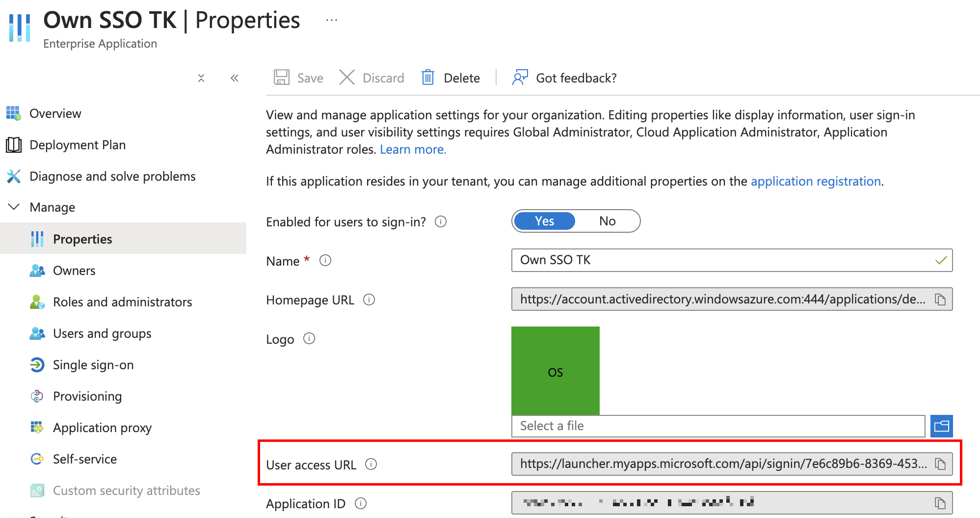Click the Name input field showing Own SSO TK
Screen dimensions: 980x518
coord(687,260)
